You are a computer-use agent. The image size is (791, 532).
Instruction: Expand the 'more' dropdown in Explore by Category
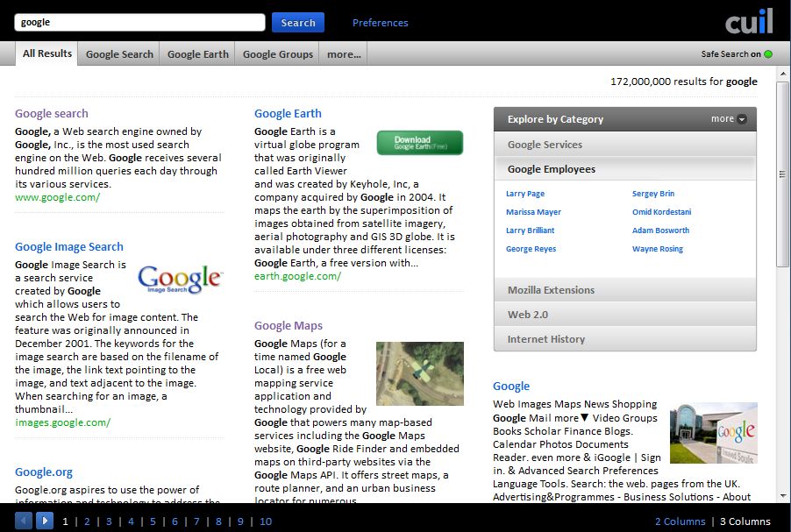(x=729, y=119)
